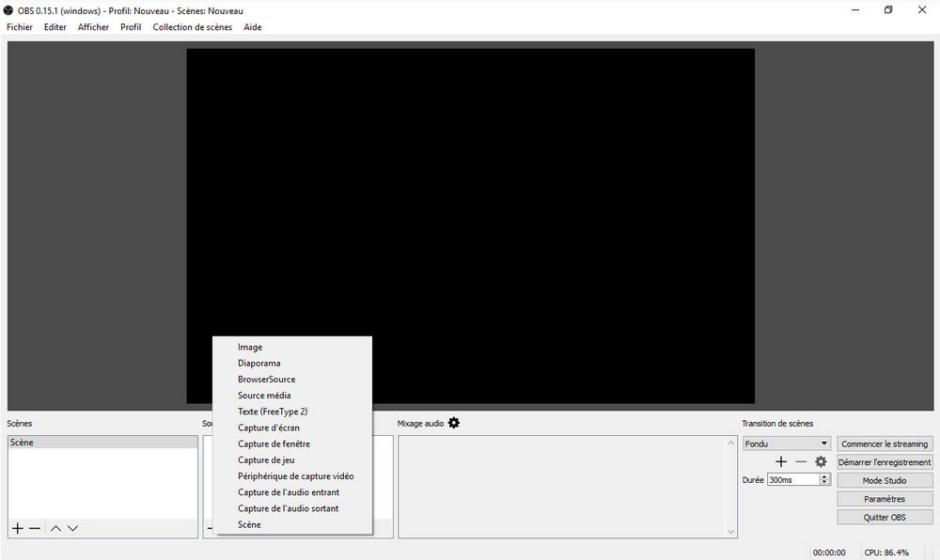Decrease Durée with the down stepper arrow
The height and width of the screenshot is (560, 940).
pyautogui.click(x=824, y=482)
